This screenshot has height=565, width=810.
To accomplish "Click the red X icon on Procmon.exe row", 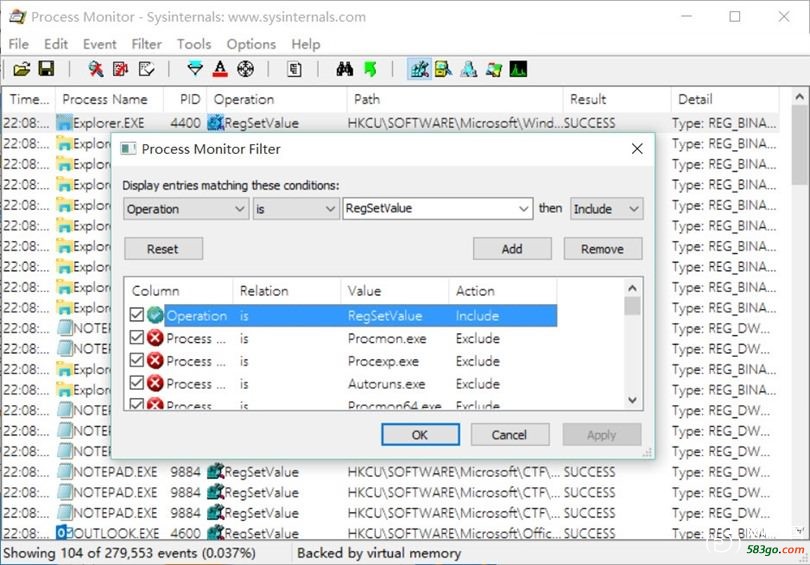I will [155, 338].
